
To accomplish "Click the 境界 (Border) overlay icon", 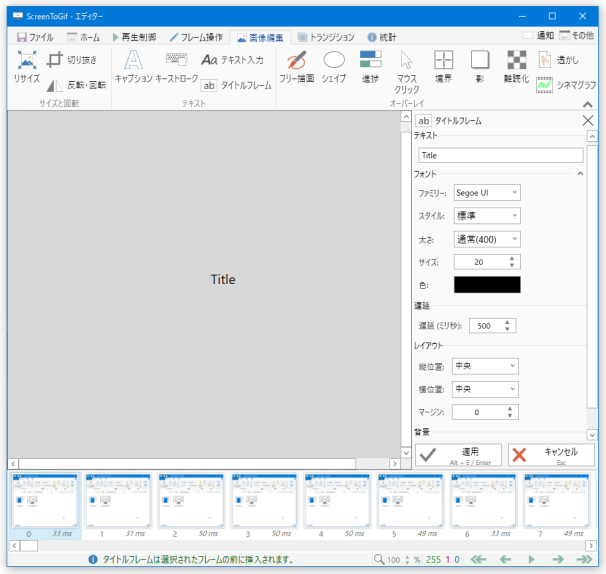I will tap(443, 67).
